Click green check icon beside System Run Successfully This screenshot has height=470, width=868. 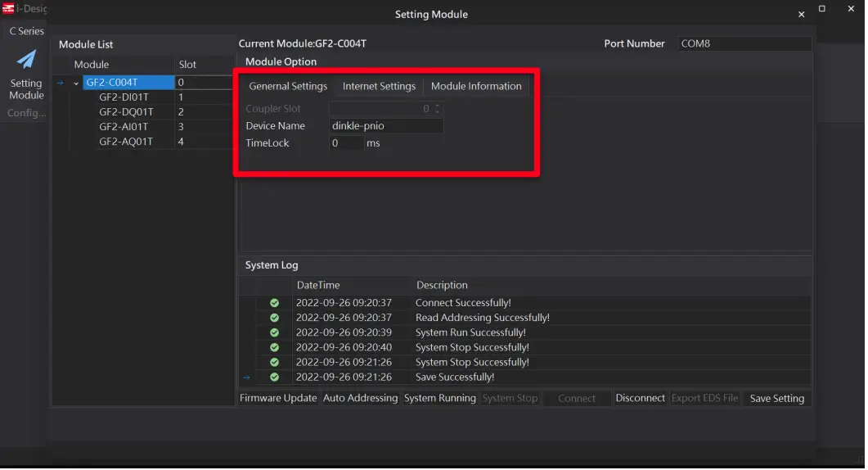(x=275, y=333)
